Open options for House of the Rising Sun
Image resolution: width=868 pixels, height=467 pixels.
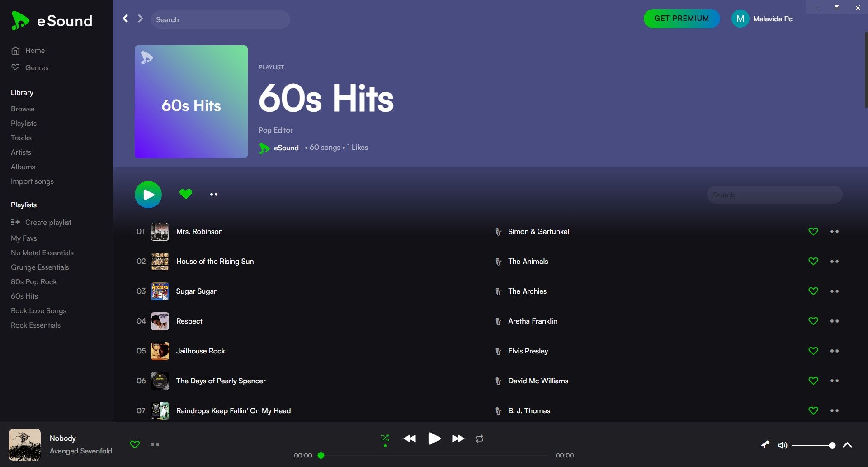click(835, 261)
